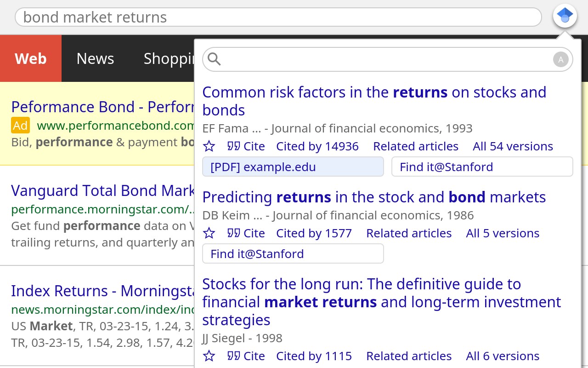Image resolution: width=588 pixels, height=368 pixels.
Task: Save the Fama article with star icon
Action: (209, 146)
